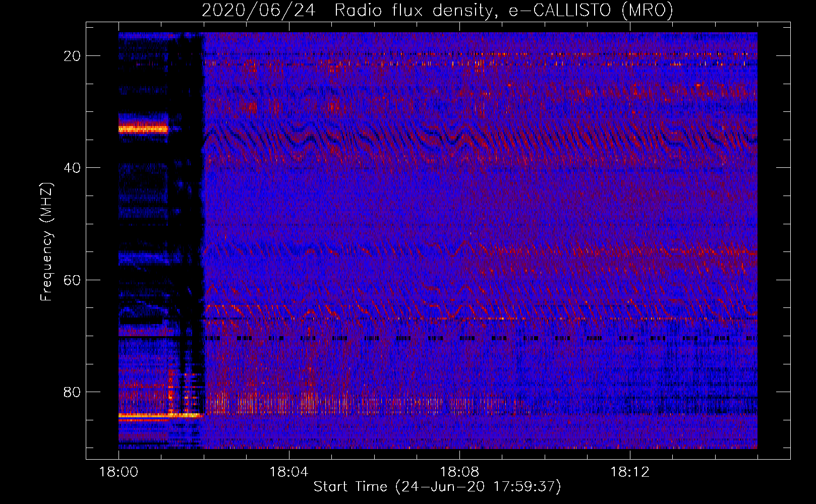Viewport: 816px width, 504px height.
Task: Click the '20' frequency tick label
Action: (x=72, y=56)
